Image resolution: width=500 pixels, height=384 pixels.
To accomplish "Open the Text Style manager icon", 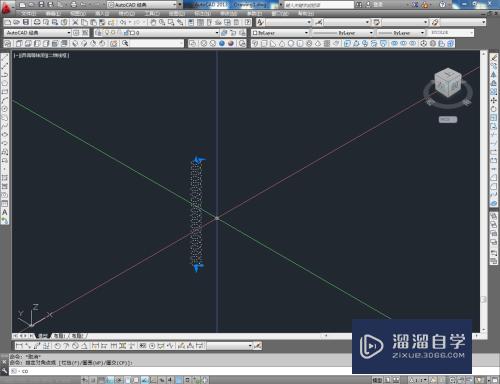I will coord(260,22).
